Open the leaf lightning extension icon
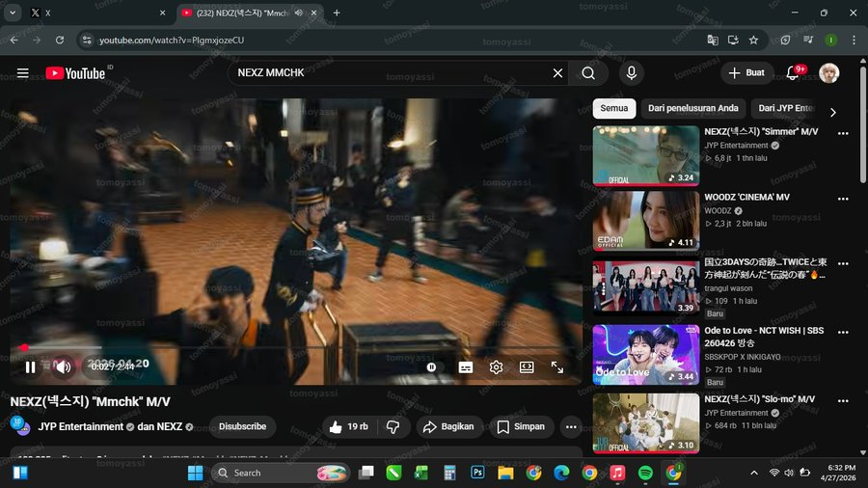The width and height of the screenshot is (868, 488). [x=785, y=40]
